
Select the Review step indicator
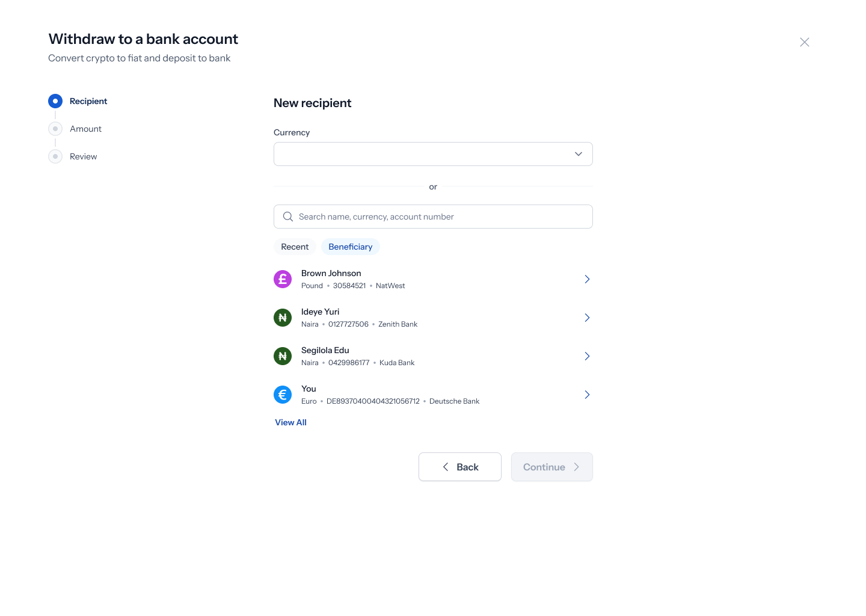pyautogui.click(x=55, y=156)
